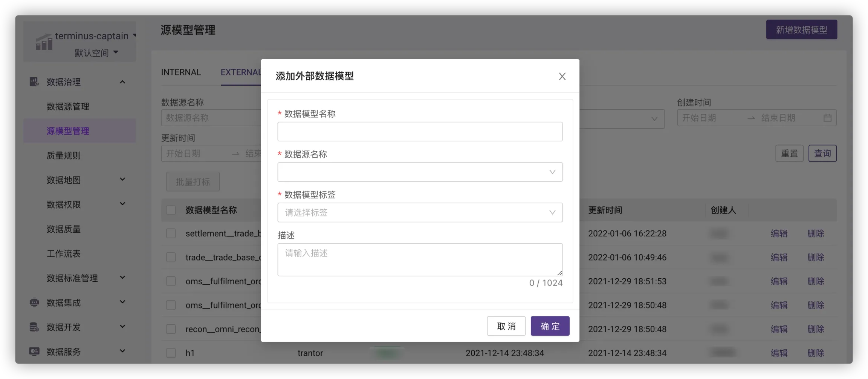Open the 数据源名称 dropdown in dialog
This screenshot has width=868, height=379.
(x=420, y=172)
